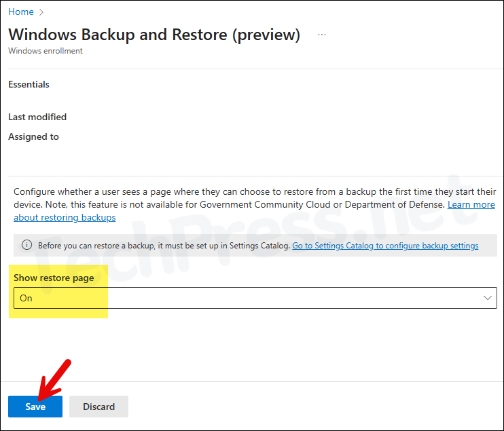Select the Essentials heading

click(29, 84)
